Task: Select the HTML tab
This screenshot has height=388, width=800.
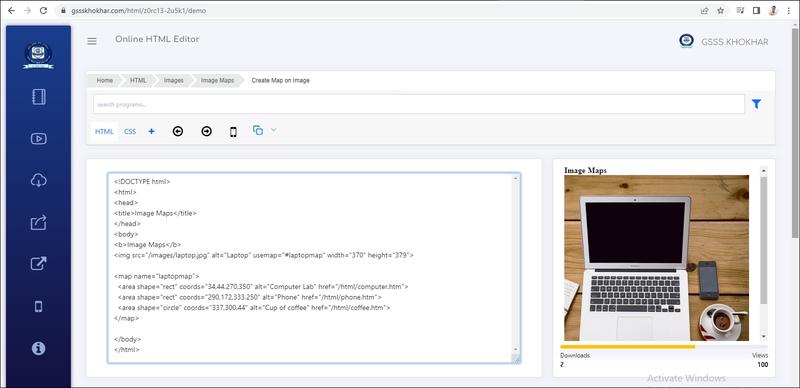Action: point(104,131)
